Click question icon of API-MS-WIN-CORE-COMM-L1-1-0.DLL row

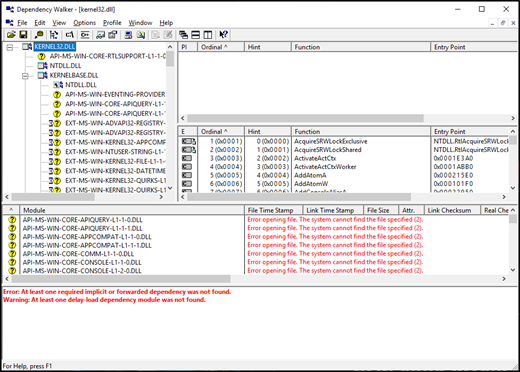coord(12,254)
